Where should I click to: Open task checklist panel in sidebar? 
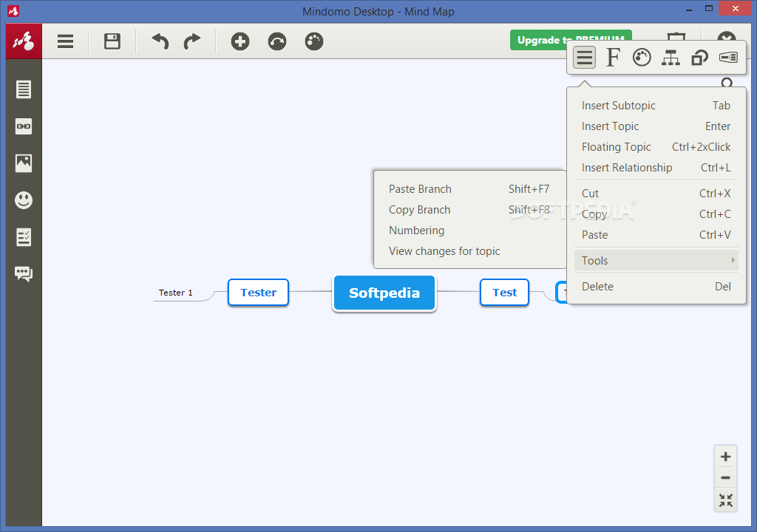coord(24,237)
